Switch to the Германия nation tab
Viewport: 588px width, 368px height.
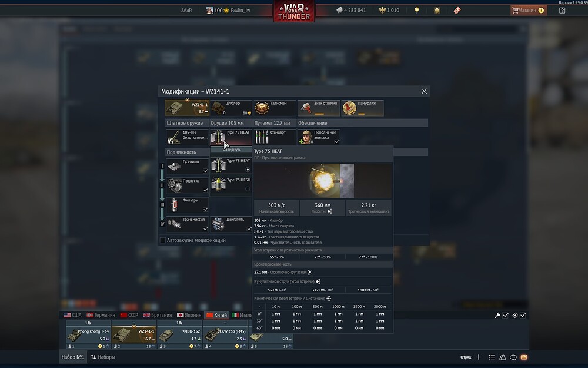coord(101,315)
